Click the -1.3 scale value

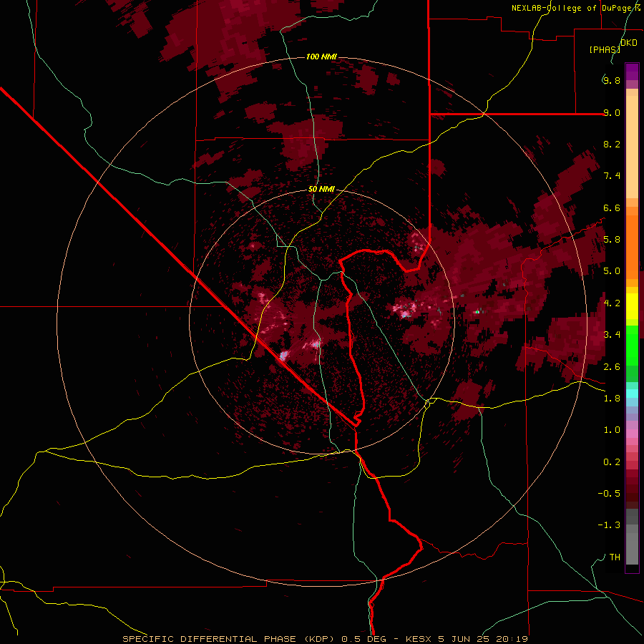click(x=609, y=525)
